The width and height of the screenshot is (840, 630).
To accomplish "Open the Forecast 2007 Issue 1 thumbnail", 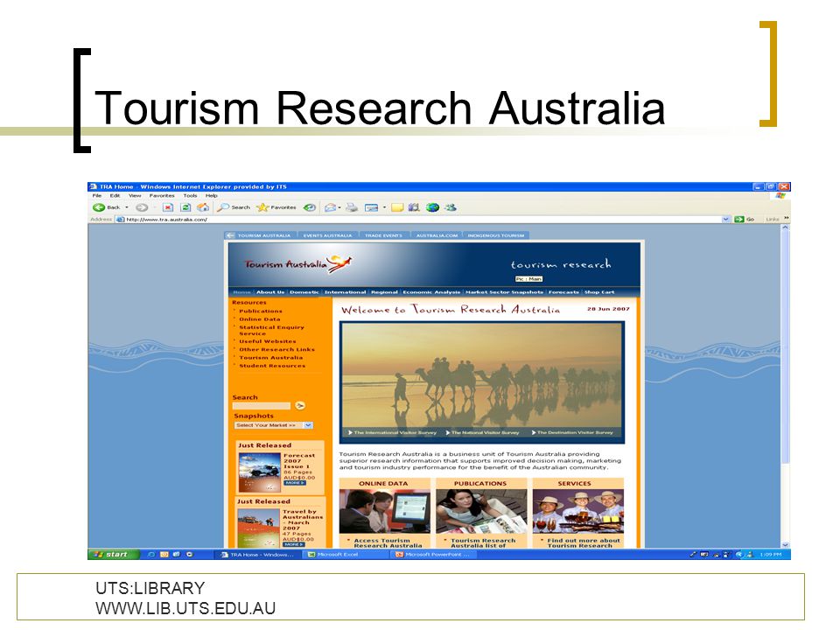I will pyautogui.click(x=259, y=473).
